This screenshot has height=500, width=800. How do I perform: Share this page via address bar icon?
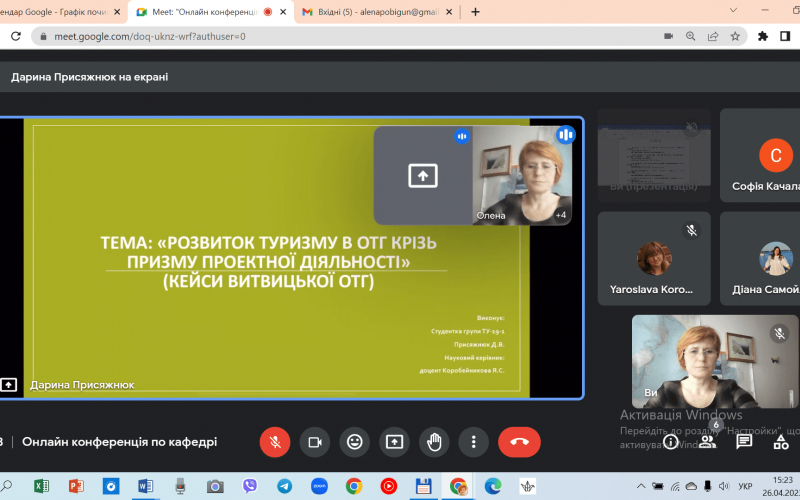pyautogui.click(x=713, y=36)
